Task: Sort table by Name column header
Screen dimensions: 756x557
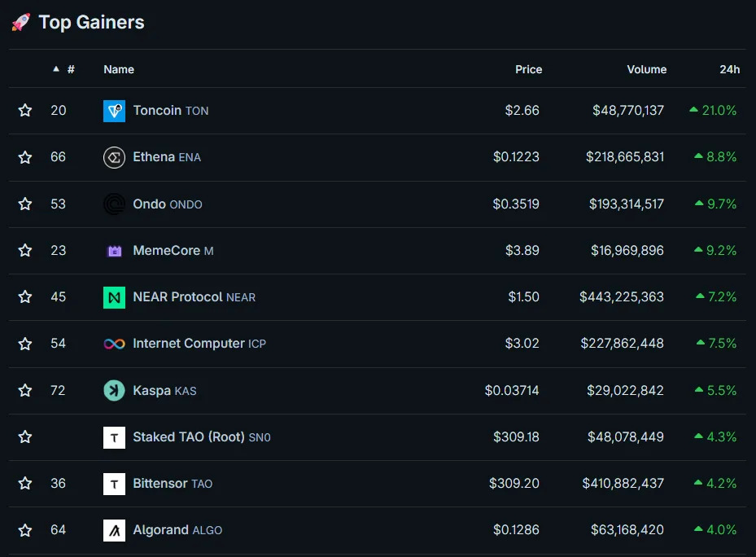Action: coord(119,69)
